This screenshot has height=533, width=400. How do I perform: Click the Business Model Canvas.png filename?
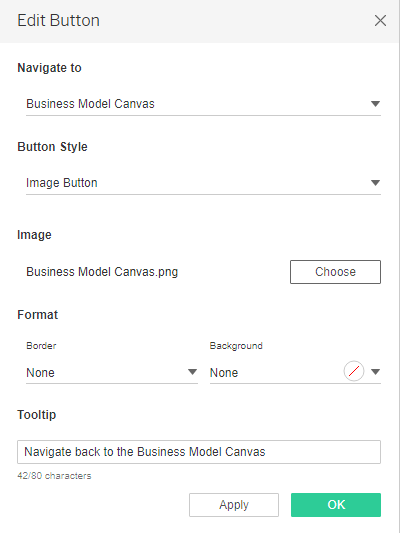click(102, 272)
